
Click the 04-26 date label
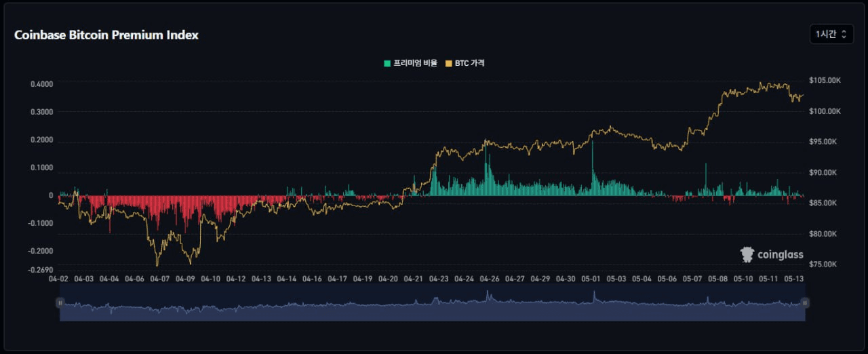pos(490,279)
